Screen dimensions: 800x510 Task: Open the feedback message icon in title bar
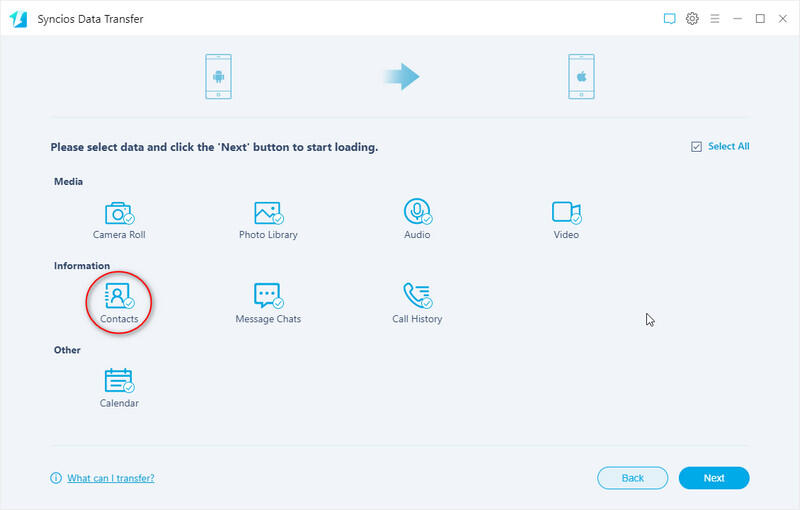(670, 18)
